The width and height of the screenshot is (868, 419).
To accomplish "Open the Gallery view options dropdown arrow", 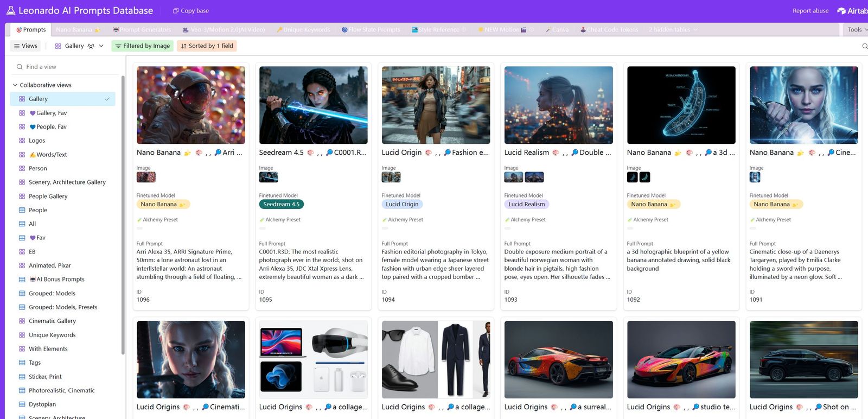I will [x=101, y=46].
